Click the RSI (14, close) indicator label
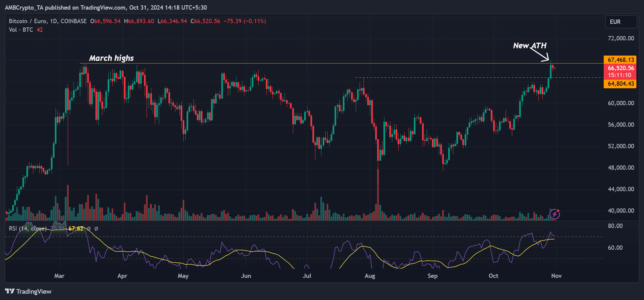The width and height of the screenshot is (644, 300). click(28, 229)
